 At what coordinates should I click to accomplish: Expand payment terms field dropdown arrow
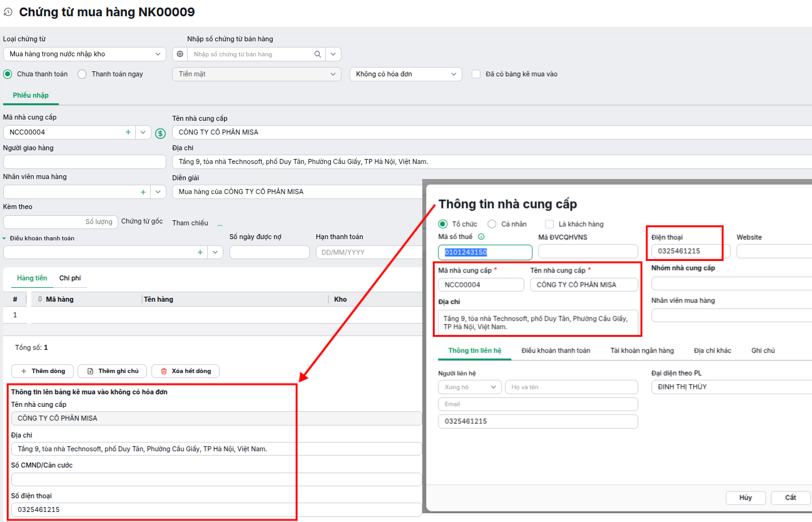[215, 252]
